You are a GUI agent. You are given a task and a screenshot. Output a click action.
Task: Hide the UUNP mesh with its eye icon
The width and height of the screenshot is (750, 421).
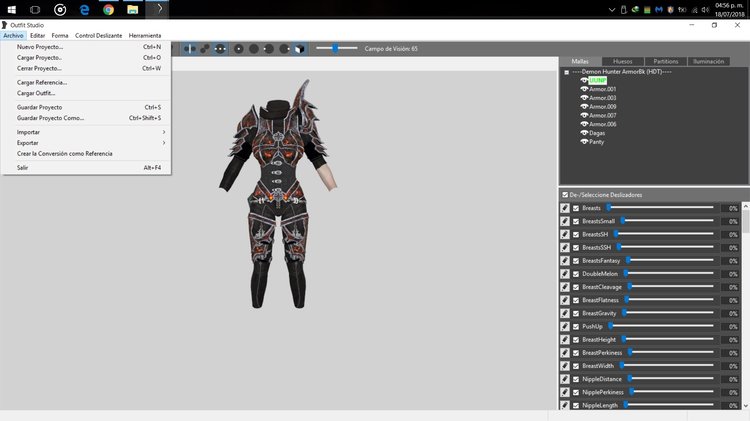pyautogui.click(x=584, y=80)
